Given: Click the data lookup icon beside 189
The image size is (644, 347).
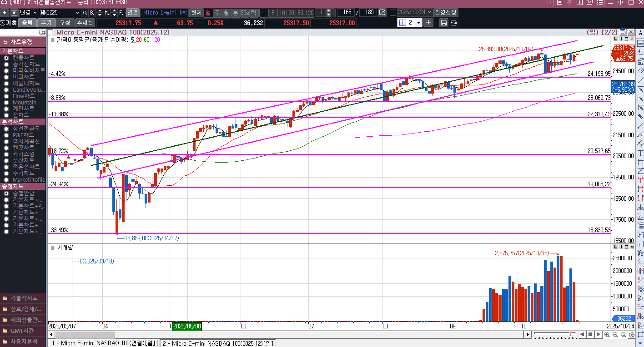Looking at the screenshot, I should coord(382,13).
